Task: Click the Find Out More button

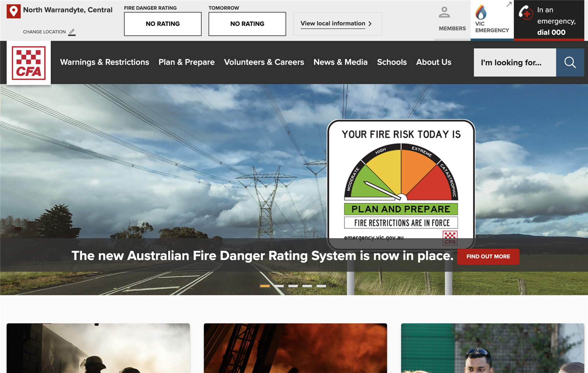Action: [488, 257]
